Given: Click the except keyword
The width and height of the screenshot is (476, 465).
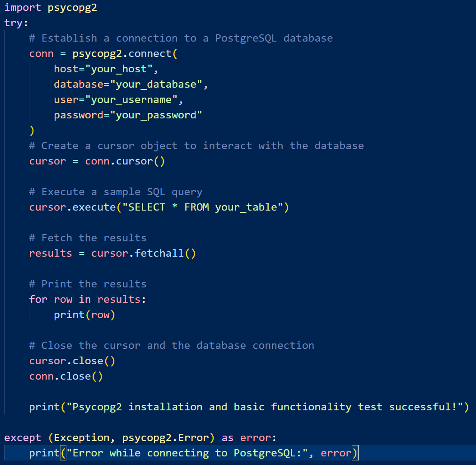Looking at the screenshot, I should [23, 438].
